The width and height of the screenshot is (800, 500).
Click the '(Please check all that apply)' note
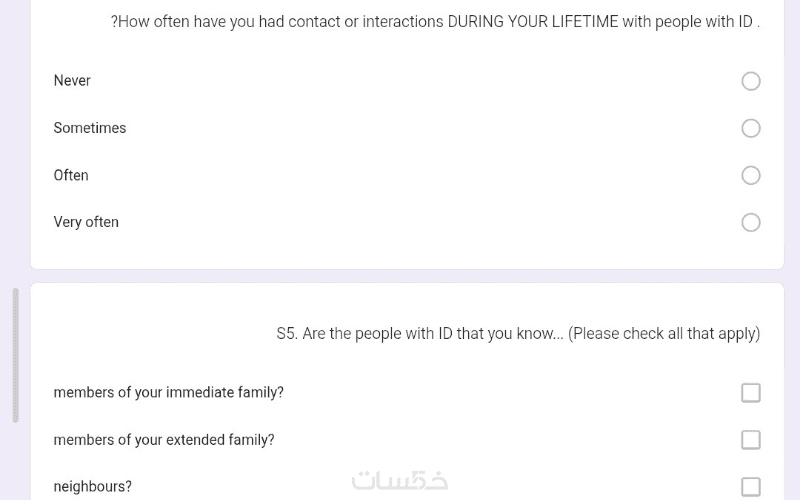pyautogui.click(x=664, y=334)
